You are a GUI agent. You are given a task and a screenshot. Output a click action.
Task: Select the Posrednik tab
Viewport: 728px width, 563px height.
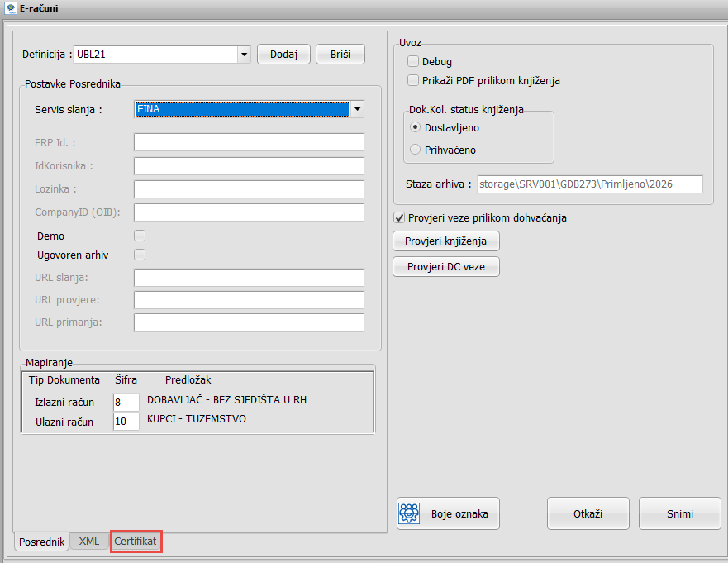pos(42,542)
